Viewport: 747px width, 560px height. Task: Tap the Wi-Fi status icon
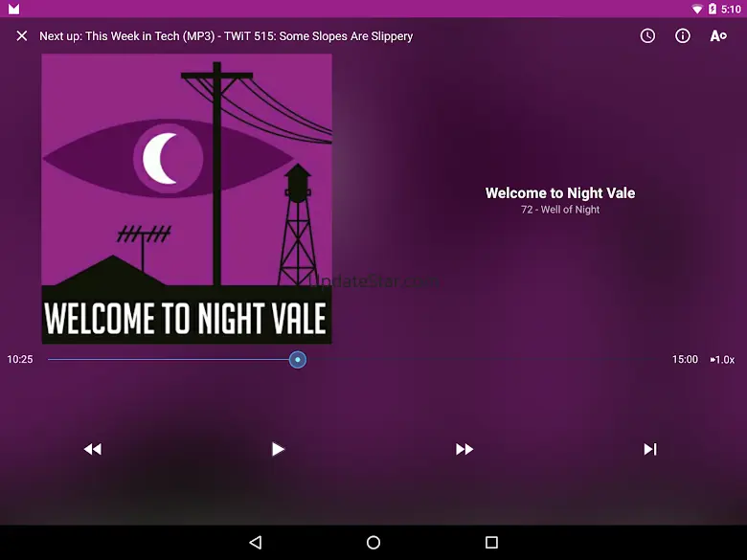(697, 9)
